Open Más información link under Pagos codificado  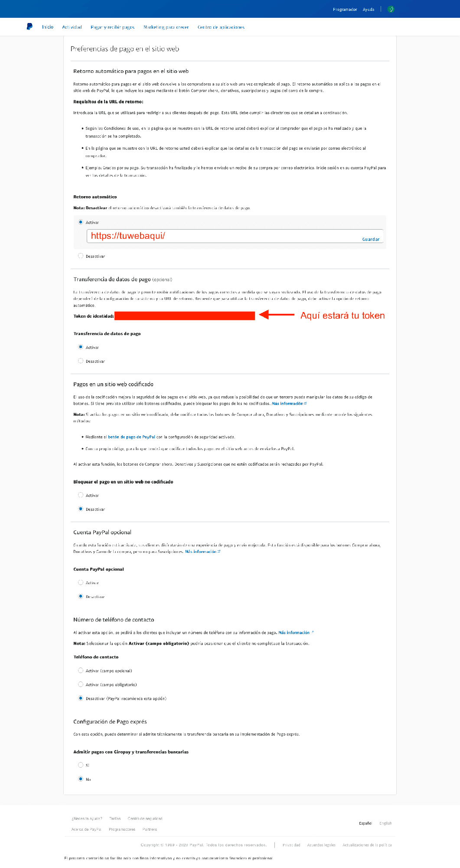coord(289,404)
